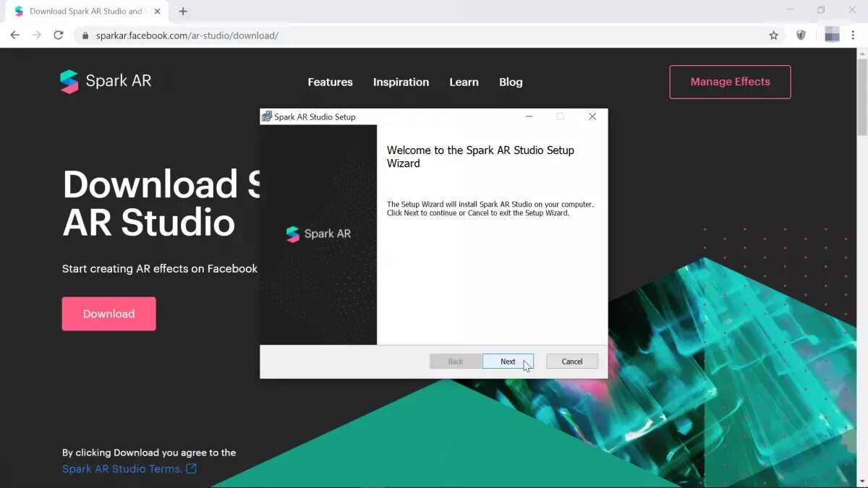Image resolution: width=868 pixels, height=488 pixels.
Task: Click the shield extension icon
Action: click(x=801, y=35)
